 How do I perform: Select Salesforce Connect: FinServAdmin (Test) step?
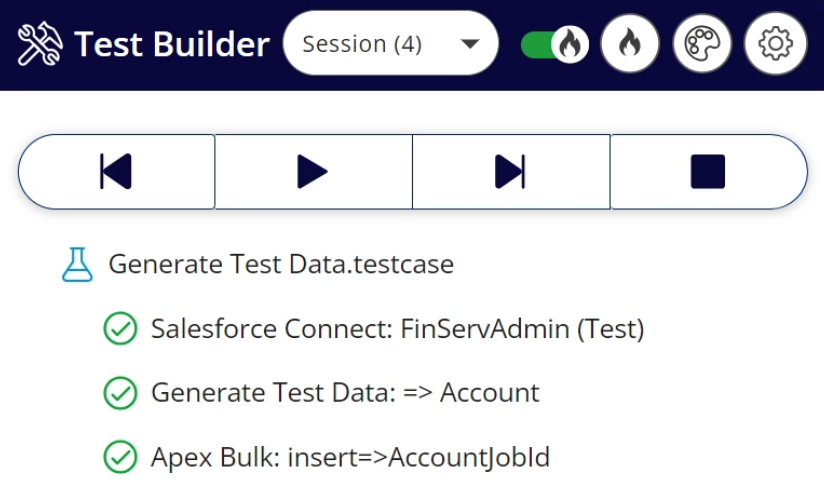click(x=398, y=329)
